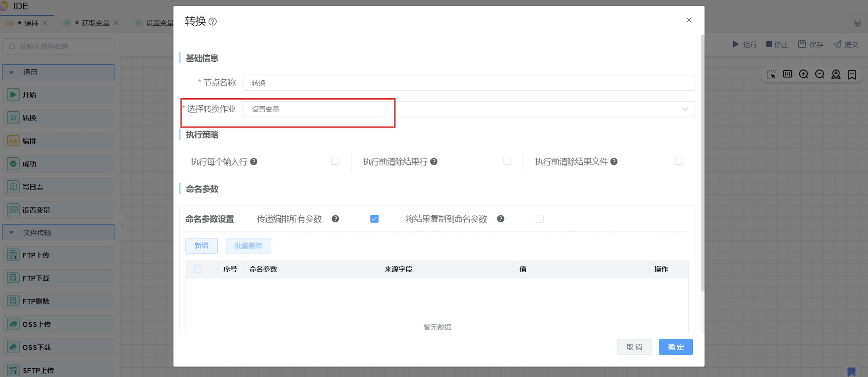Click help icon next to 将结果复制到命名参数
This screenshot has width=868, height=377.
coord(501,219)
